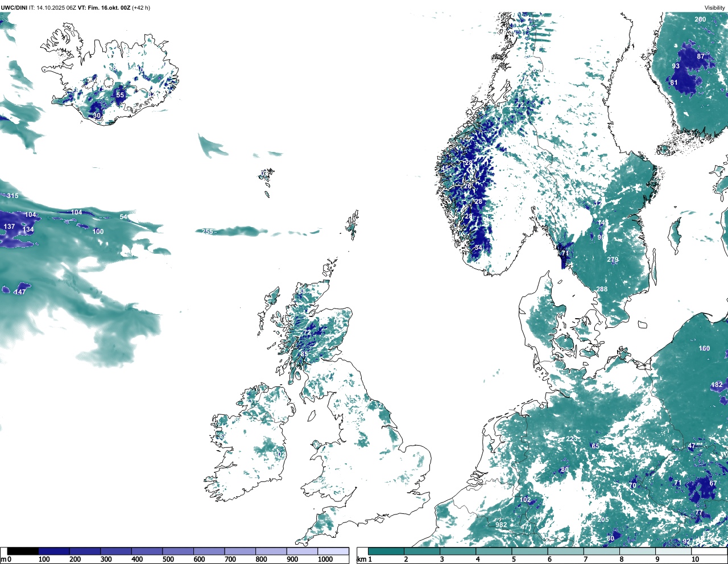Screen dimensions: 728x564
Task: Click the "134" visibility value
Action: [28, 230]
